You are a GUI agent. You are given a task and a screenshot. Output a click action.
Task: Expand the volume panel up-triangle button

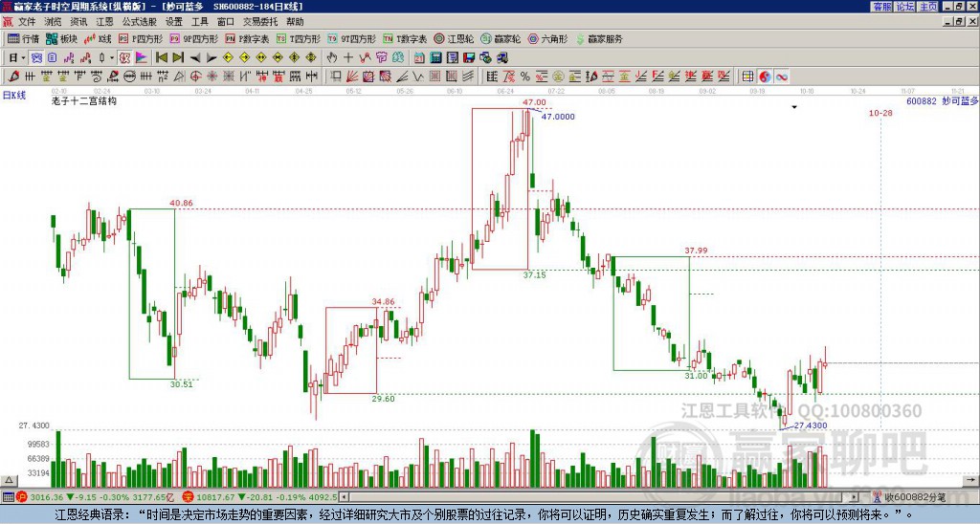click(9, 480)
